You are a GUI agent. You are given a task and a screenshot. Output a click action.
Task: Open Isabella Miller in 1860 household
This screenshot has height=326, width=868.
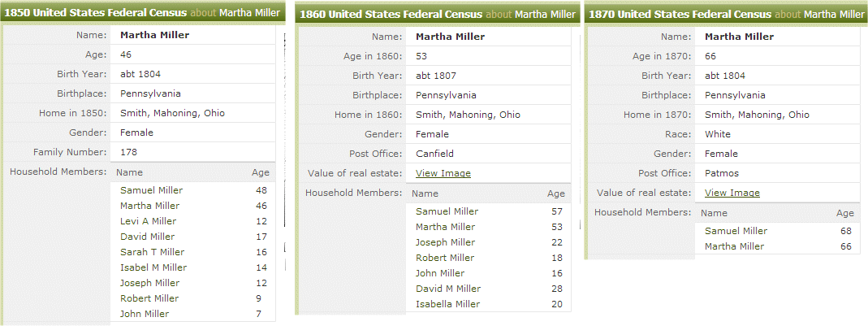[x=447, y=304]
